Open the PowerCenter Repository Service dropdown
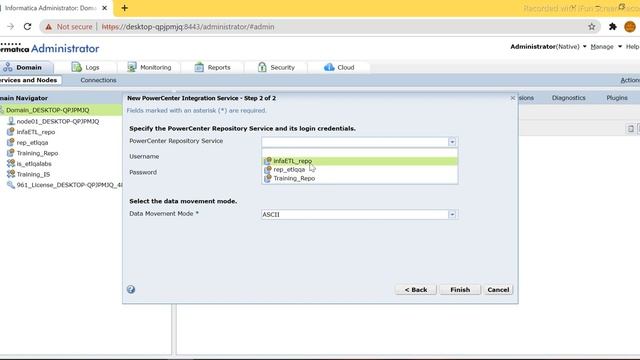The width and height of the screenshot is (640, 360). click(x=452, y=142)
